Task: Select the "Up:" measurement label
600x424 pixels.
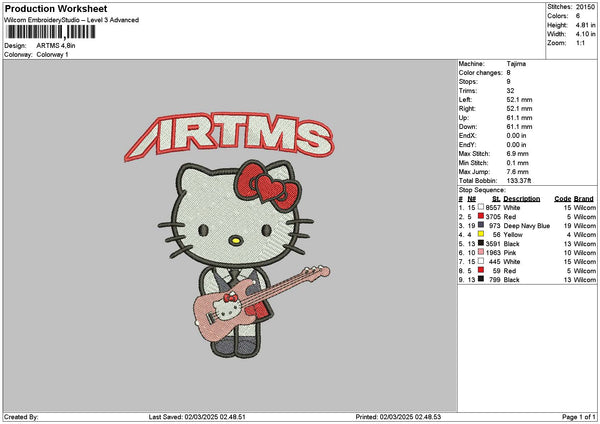Action: (x=464, y=117)
